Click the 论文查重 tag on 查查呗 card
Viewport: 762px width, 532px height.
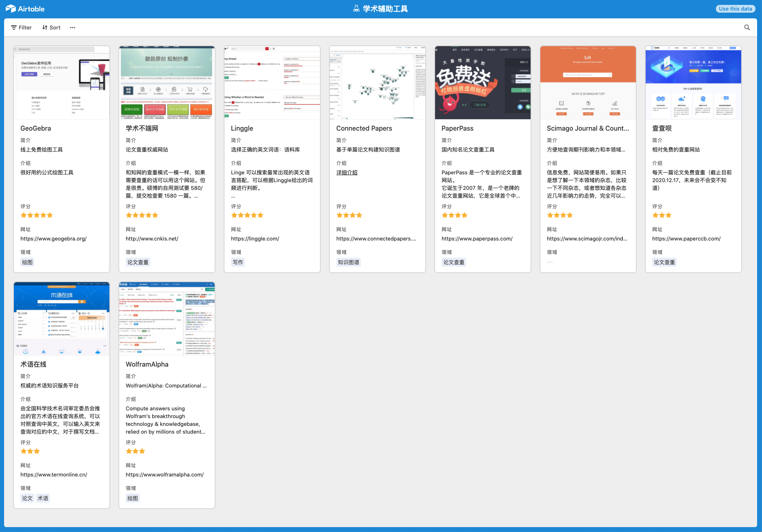pyautogui.click(x=664, y=262)
